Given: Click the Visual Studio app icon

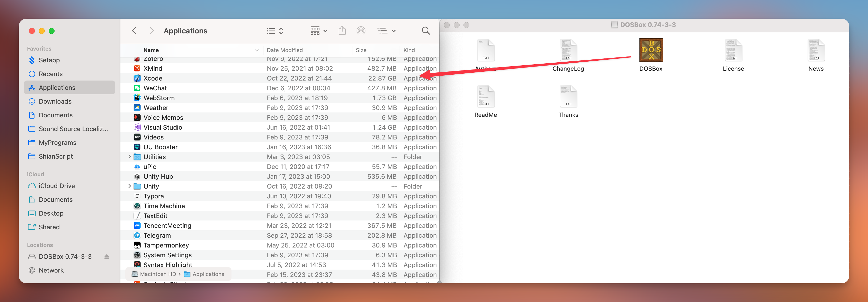Looking at the screenshot, I should [137, 127].
